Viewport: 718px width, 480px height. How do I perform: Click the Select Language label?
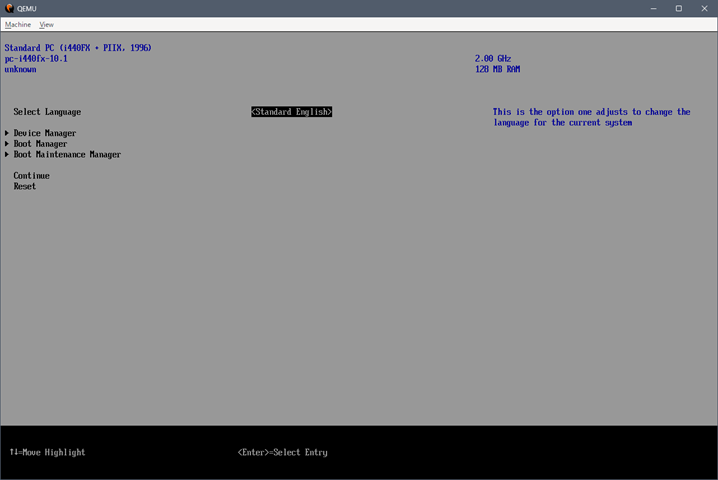[47, 112]
